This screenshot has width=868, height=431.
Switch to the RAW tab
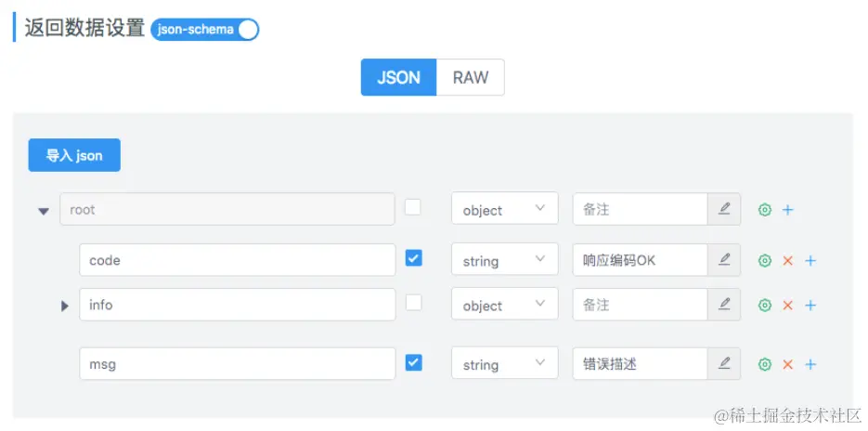click(471, 77)
